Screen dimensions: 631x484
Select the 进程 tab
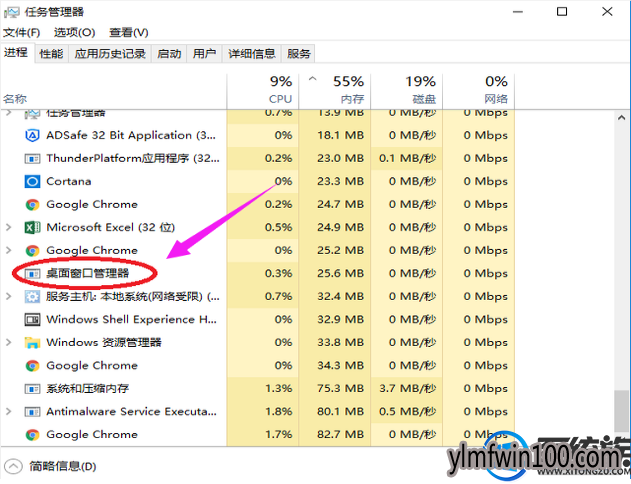click(16, 52)
